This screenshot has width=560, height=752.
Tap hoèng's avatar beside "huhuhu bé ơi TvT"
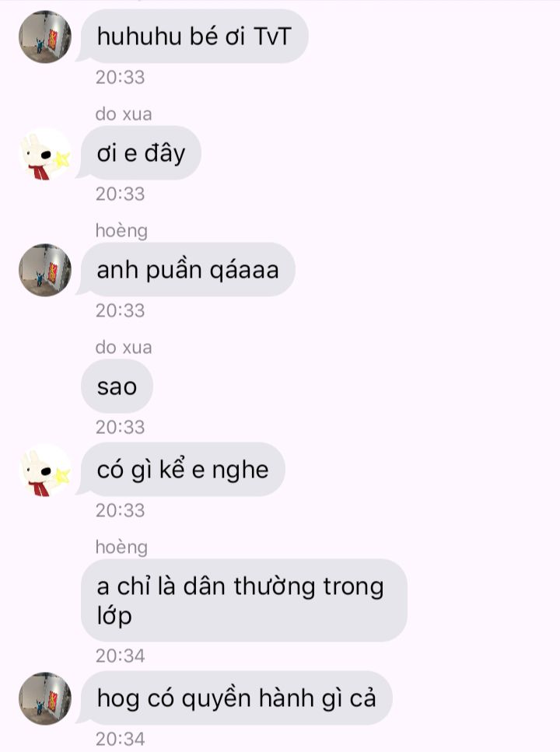tap(45, 37)
